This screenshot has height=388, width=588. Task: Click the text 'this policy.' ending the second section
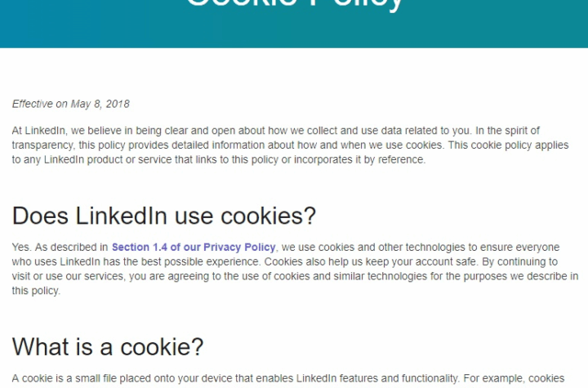tap(36, 291)
